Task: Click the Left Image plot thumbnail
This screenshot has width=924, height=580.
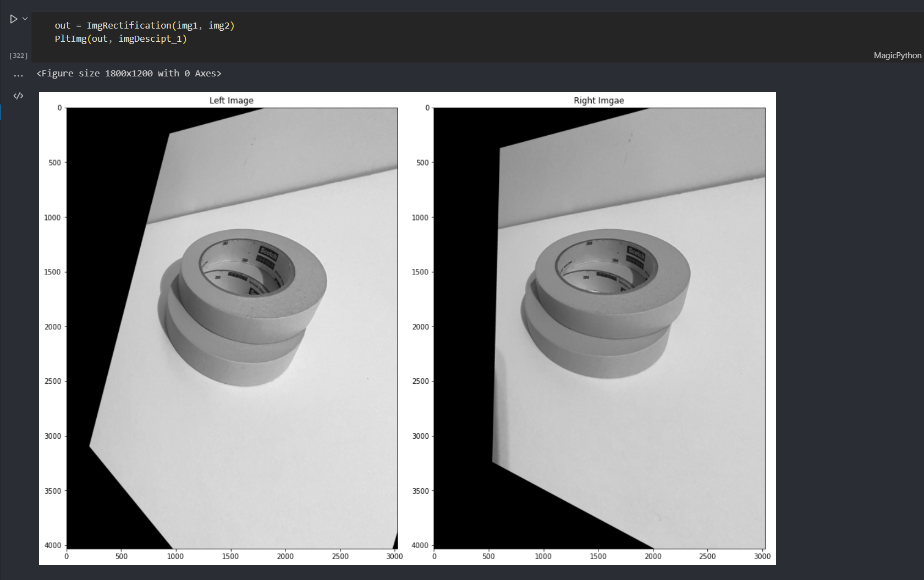Action: click(x=232, y=328)
